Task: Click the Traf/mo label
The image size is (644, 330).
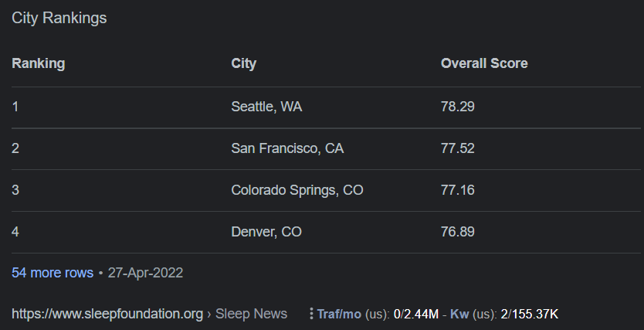Action: [x=339, y=315]
